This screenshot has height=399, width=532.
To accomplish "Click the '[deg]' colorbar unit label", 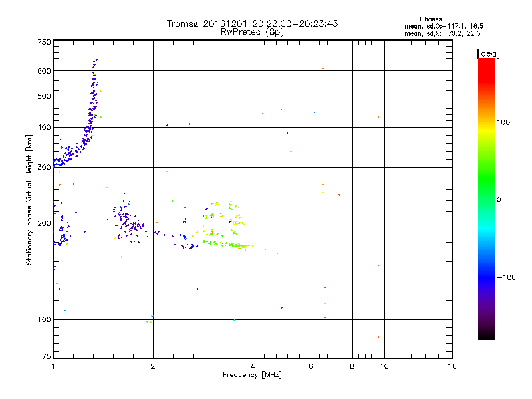I will [488, 53].
